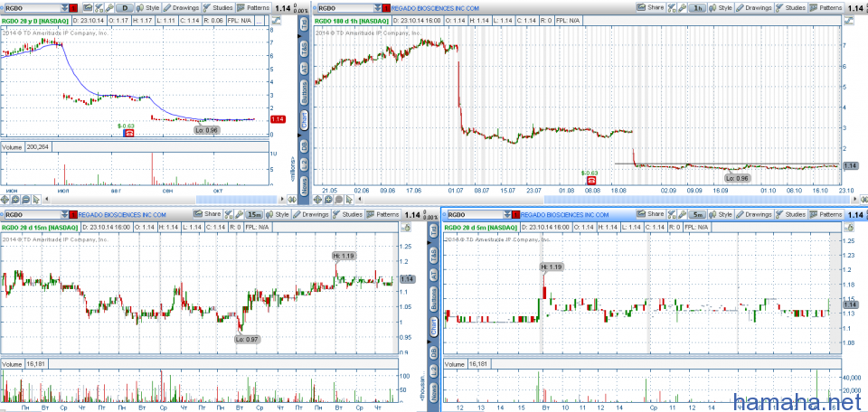The width and height of the screenshot is (868, 412).
Task: Select 15m timeframe button
Action: [255, 214]
